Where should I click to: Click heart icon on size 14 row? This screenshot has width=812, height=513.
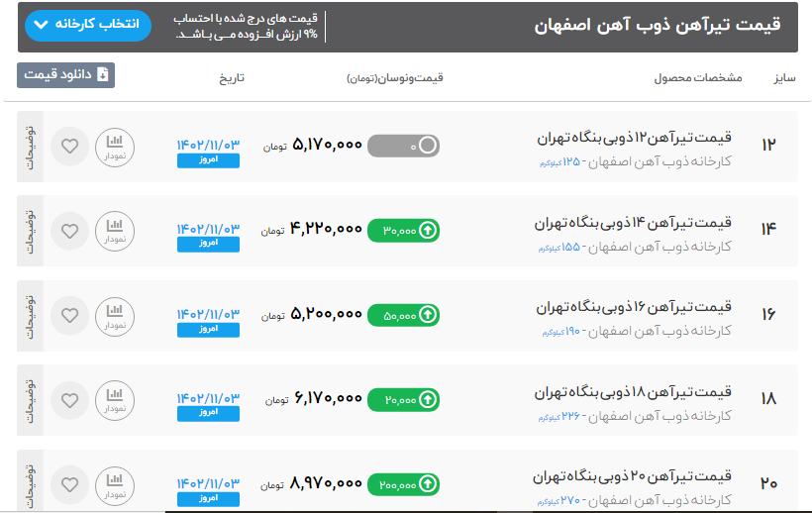click(69, 231)
